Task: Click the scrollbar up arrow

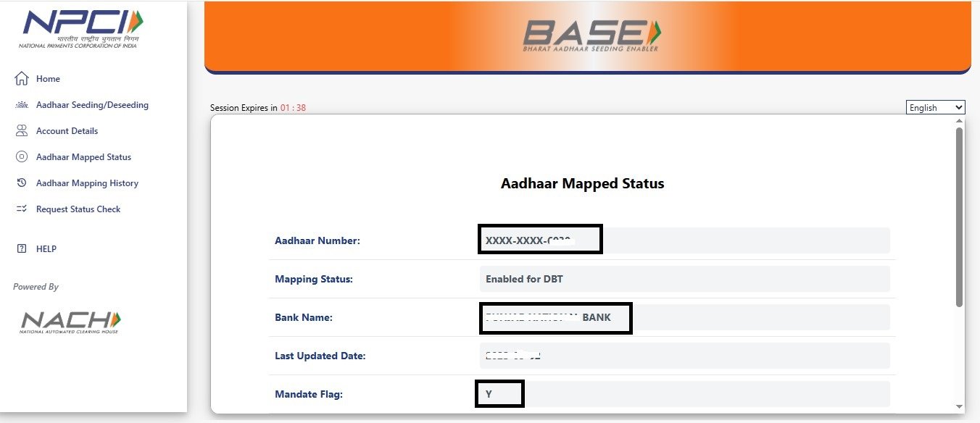Action: tap(959, 120)
